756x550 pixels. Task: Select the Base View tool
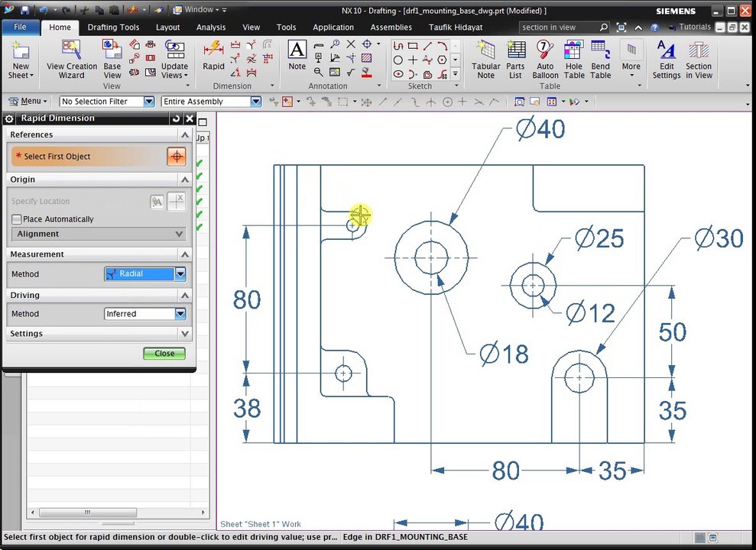112,60
